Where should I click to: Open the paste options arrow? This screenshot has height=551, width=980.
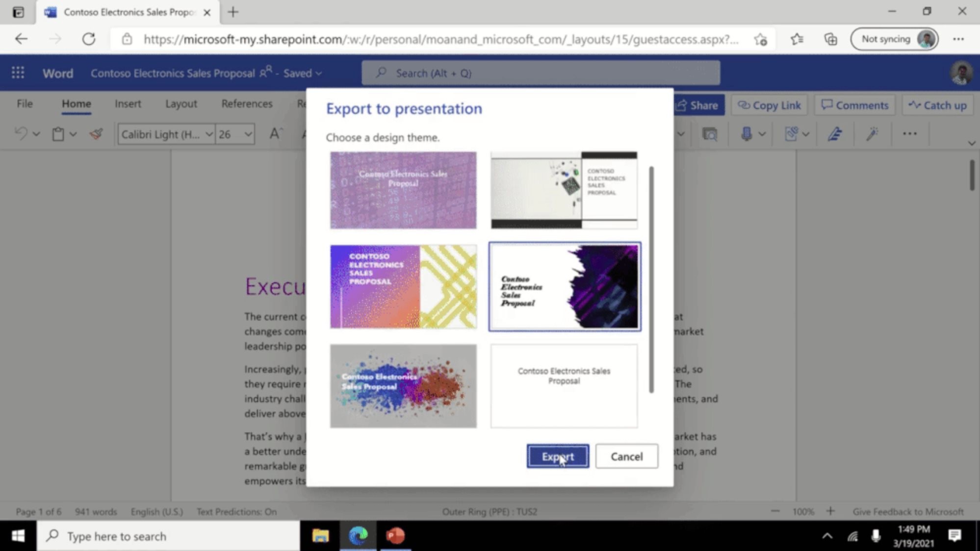[73, 134]
